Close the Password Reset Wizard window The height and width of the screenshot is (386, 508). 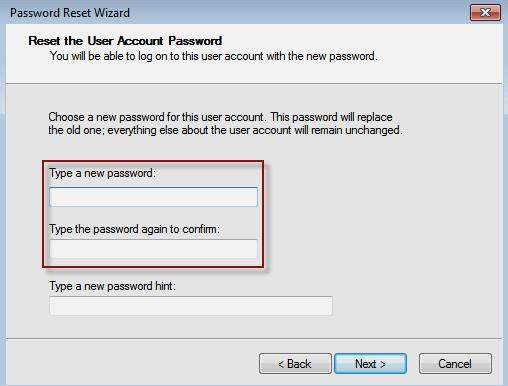pos(485,13)
